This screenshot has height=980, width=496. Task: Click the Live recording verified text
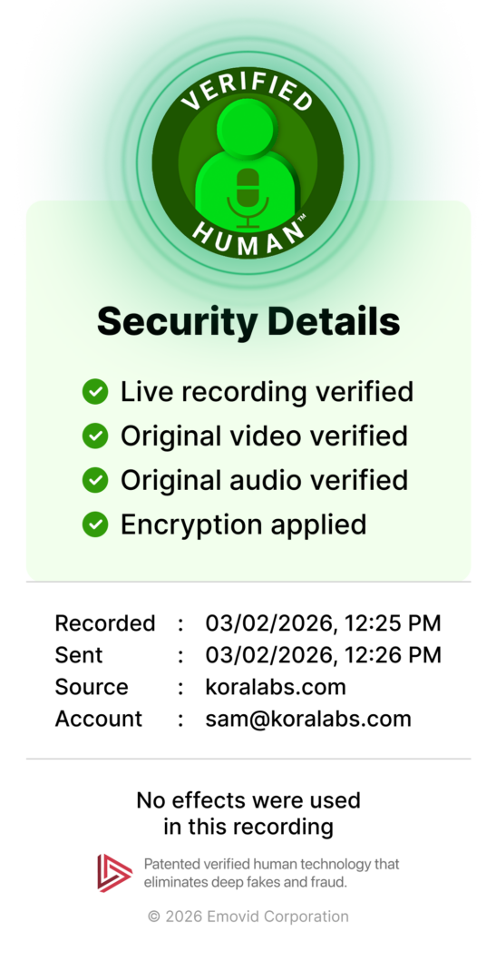pyautogui.click(x=267, y=392)
